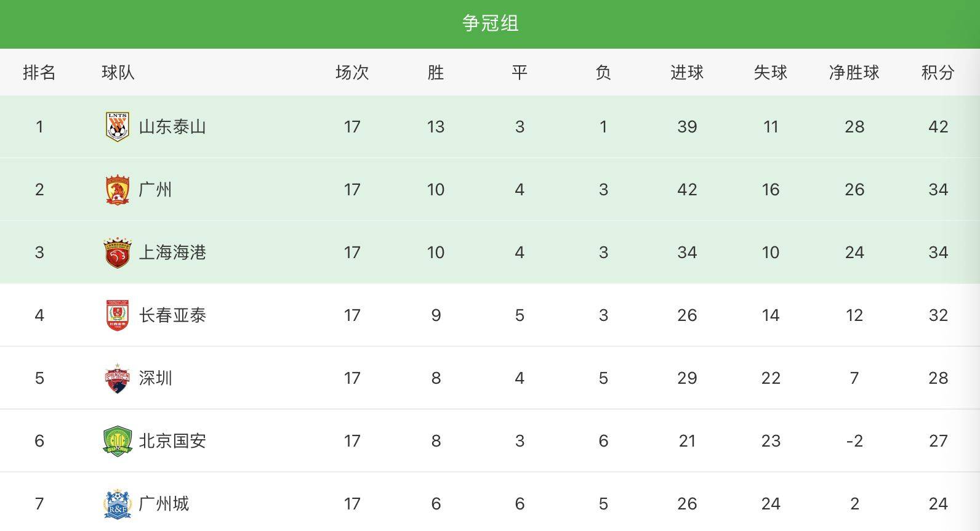Click the Beijing Guoan green badge
This screenshot has width=980, height=531.
point(117,441)
